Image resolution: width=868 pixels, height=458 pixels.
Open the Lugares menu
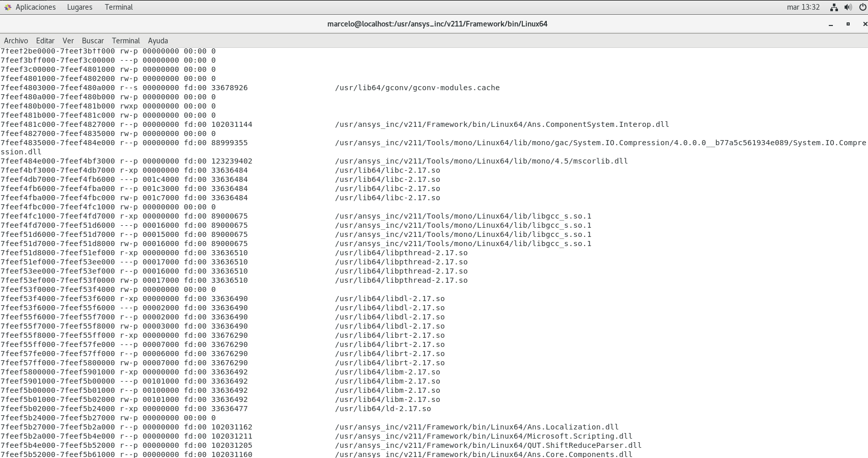coord(79,7)
